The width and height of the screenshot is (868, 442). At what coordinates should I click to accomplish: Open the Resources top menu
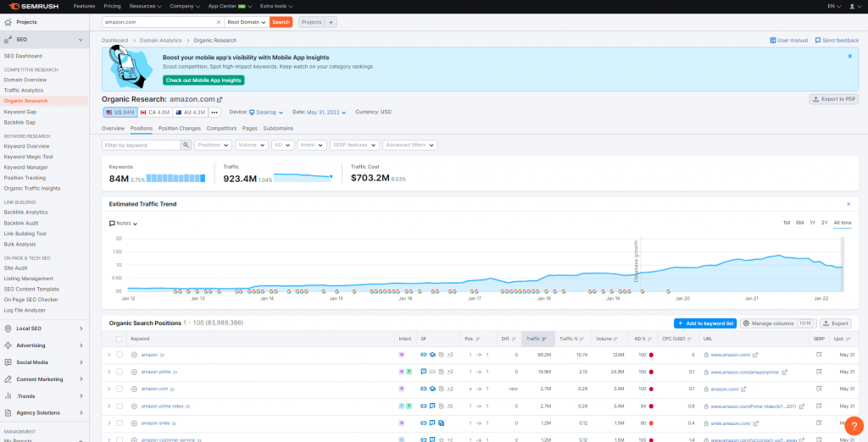pyautogui.click(x=145, y=6)
